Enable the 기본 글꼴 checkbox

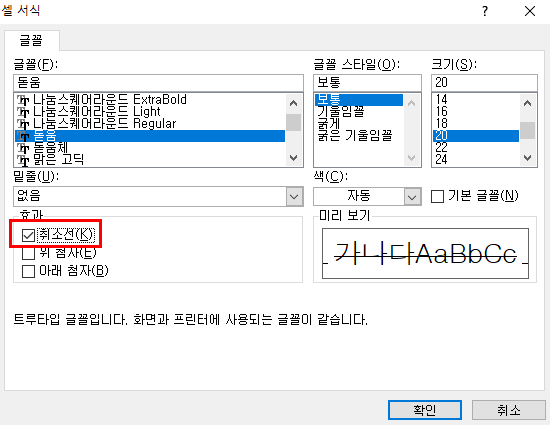pos(437,196)
